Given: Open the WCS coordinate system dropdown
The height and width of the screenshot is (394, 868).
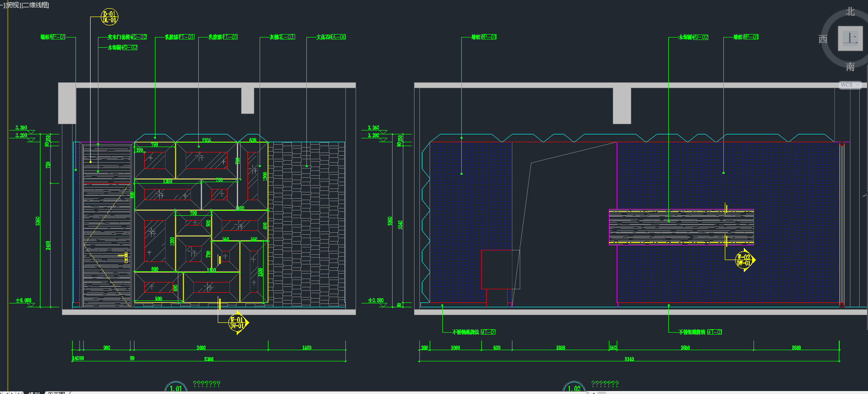Looking at the screenshot, I should pos(850,85).
